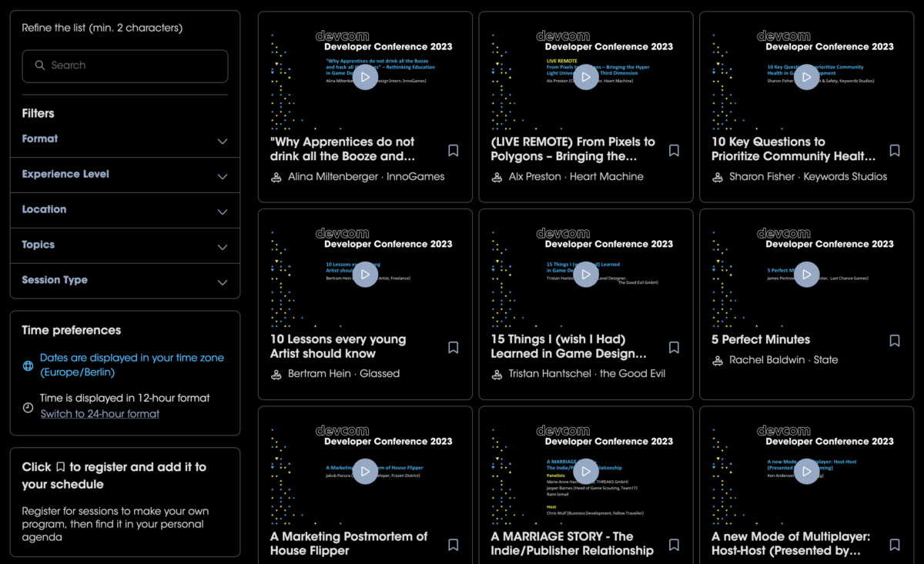Open the Location filter
This screenshot has width=924, height=564.
click(x=222, y=212)
